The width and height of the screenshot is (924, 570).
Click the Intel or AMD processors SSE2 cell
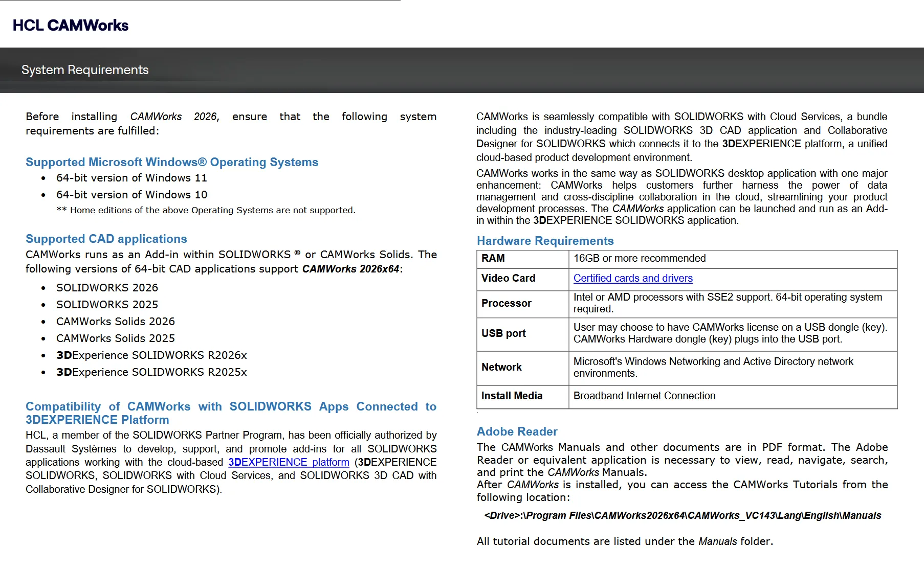733,304
